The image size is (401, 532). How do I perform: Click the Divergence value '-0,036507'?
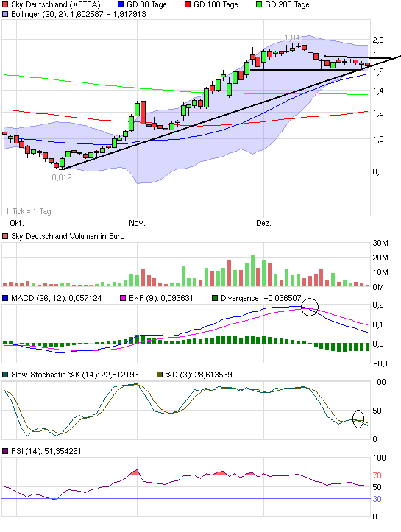[x=283, y=298]
